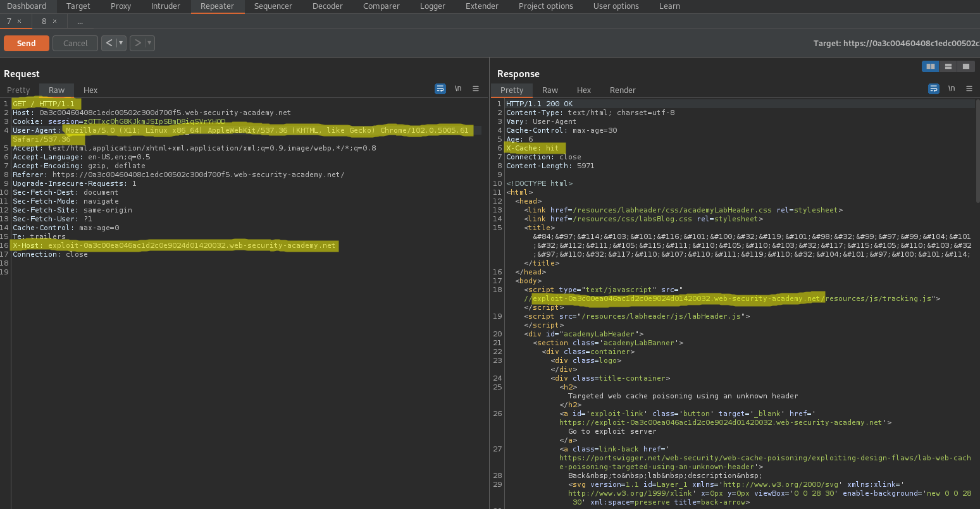Go back to previous request in history
Image resolution: width=980 pixels, height=509 pixels.
pos(109,43)
